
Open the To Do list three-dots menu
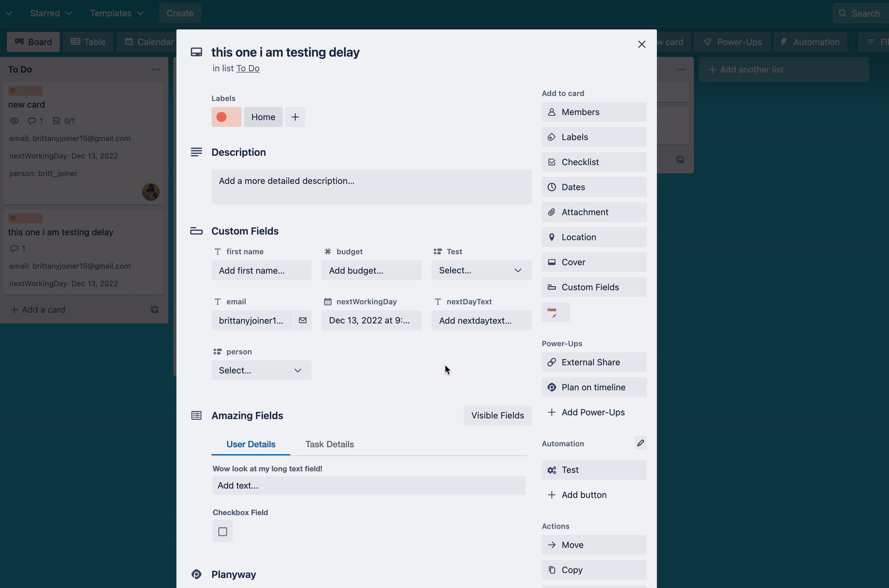(156, 70)
